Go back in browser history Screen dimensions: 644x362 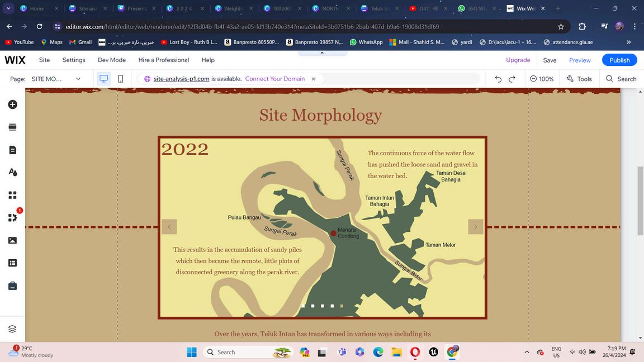10,27
